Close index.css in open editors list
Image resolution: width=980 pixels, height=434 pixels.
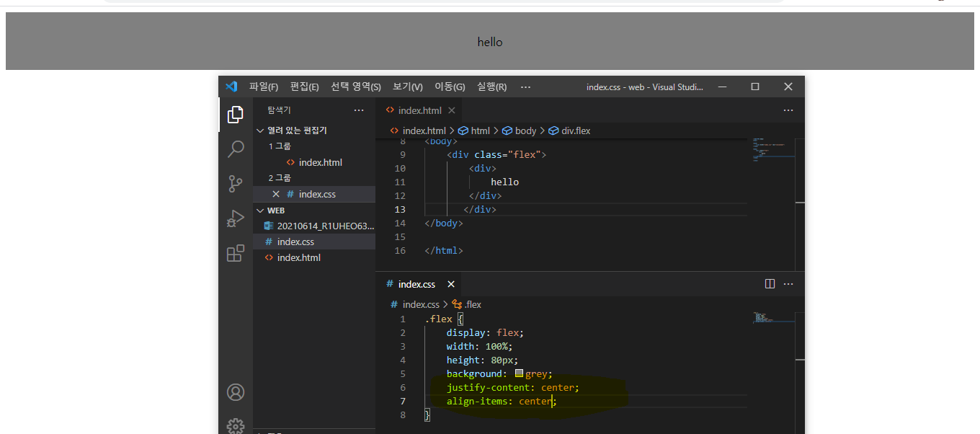pyautogui.click(x=276, y=194)
